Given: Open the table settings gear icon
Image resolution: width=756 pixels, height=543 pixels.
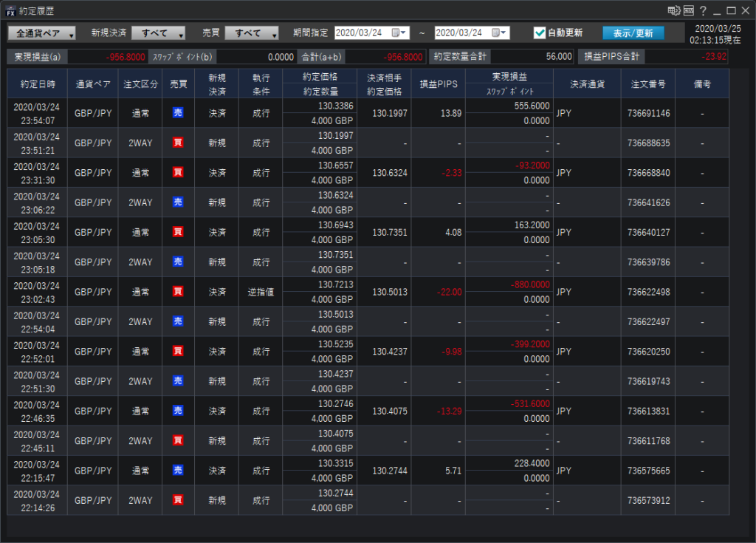Looking at the screenshot, I should 673,10.
